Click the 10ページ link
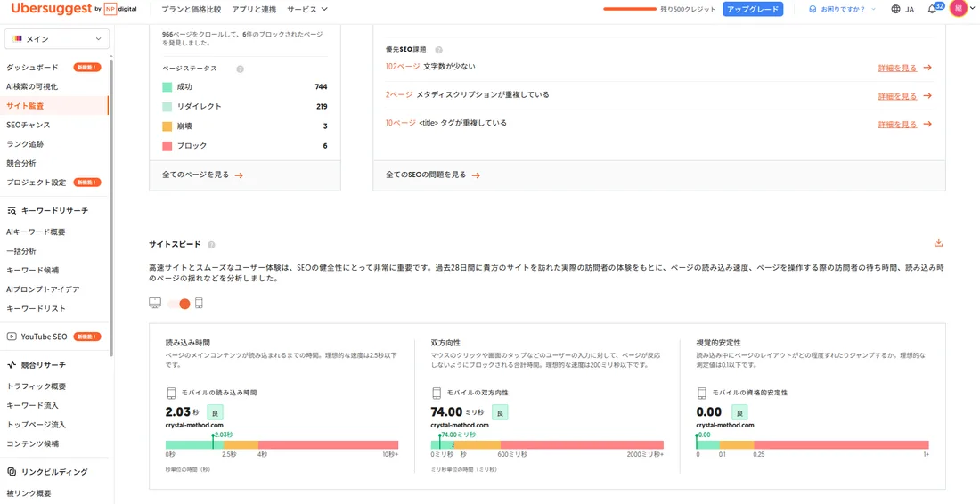 click(401, 123)
